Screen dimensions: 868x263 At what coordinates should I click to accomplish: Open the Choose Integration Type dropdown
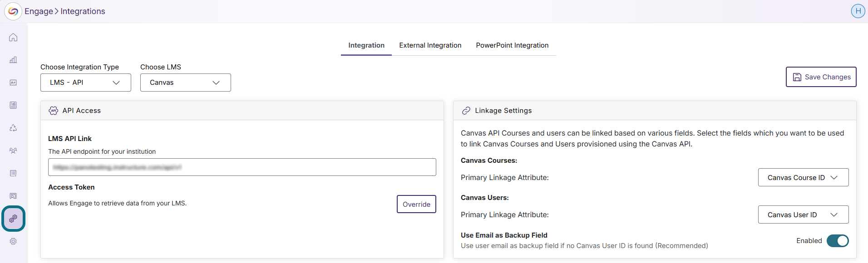86,83
